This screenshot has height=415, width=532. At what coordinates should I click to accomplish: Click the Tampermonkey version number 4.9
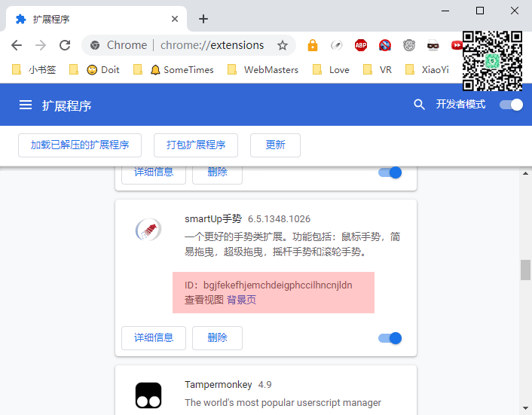[x=264, y=384]
